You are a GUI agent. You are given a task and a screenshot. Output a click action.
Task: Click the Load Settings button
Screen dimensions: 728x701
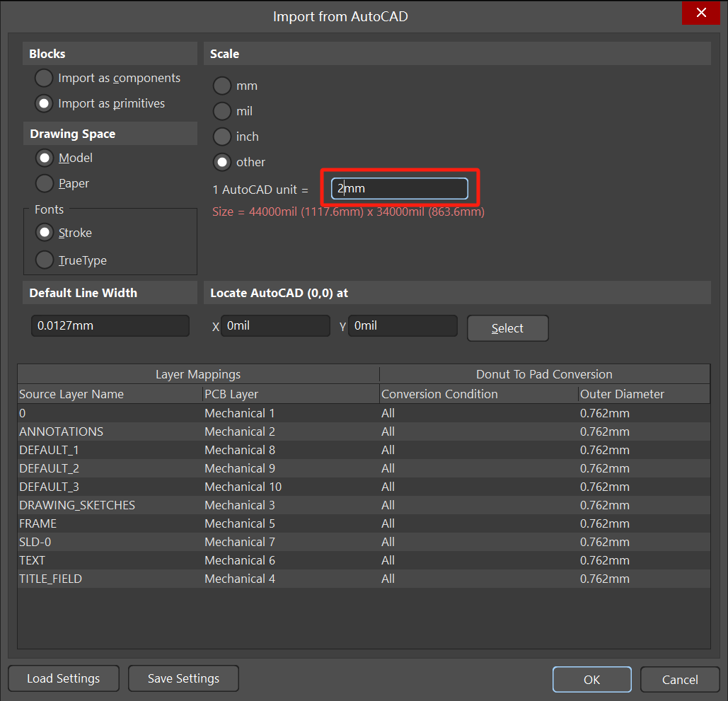64,678
